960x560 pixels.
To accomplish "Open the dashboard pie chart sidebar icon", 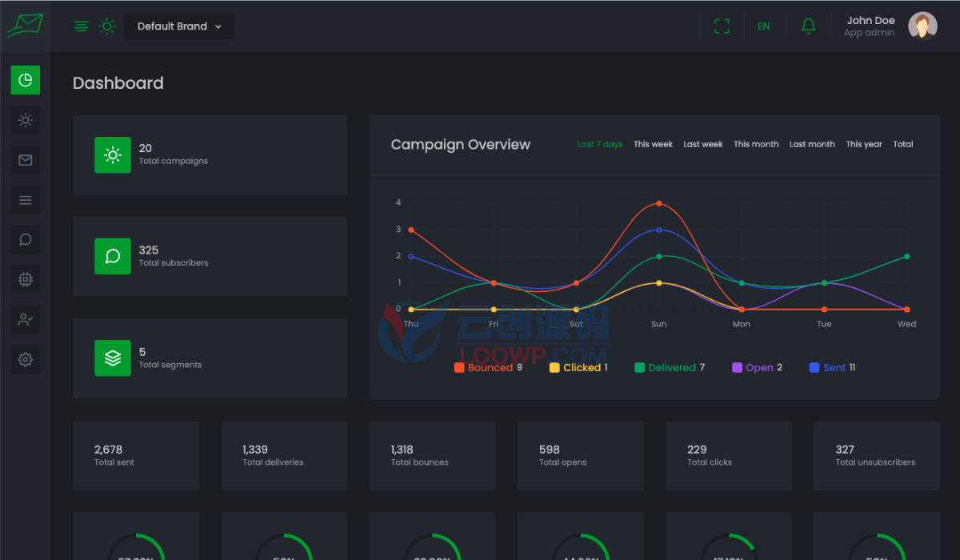I will point(25,80).
